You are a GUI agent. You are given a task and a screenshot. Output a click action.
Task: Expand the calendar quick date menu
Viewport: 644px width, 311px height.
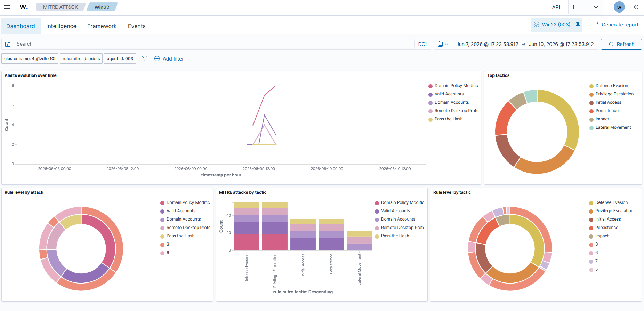coord(443,44)
